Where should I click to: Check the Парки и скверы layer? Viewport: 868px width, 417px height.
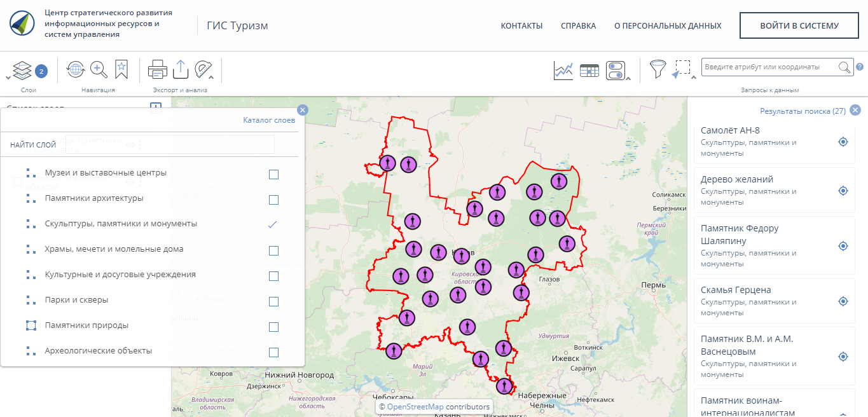click(273, 301)
